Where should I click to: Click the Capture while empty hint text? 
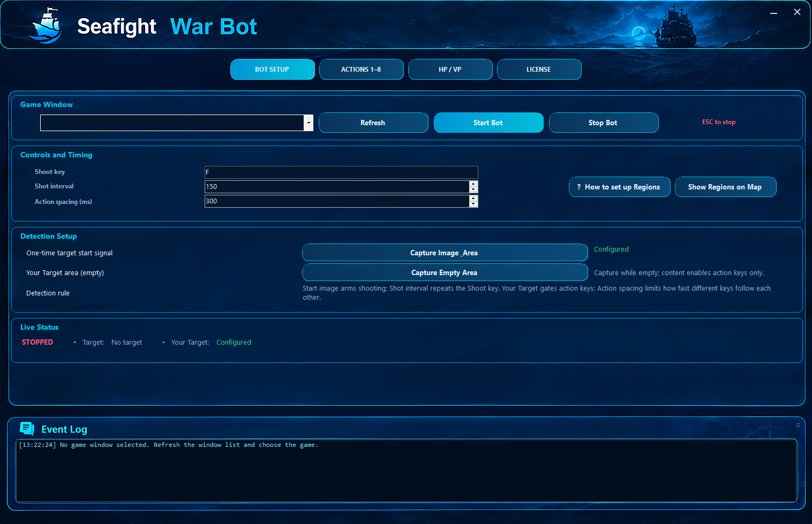pyautogui.click(x=679, y=273)
